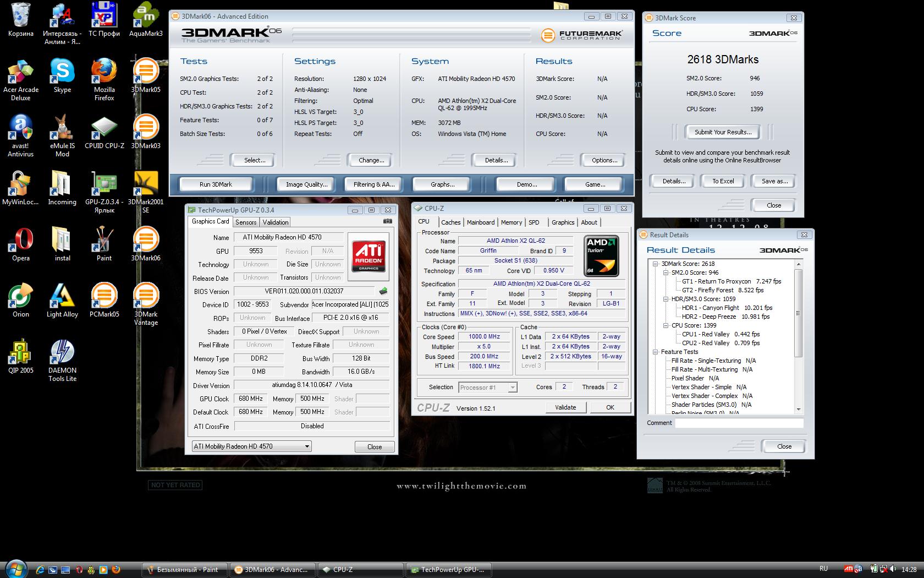Open the CPU-Z About tab
Screen dimensions: 924x578
589,222
